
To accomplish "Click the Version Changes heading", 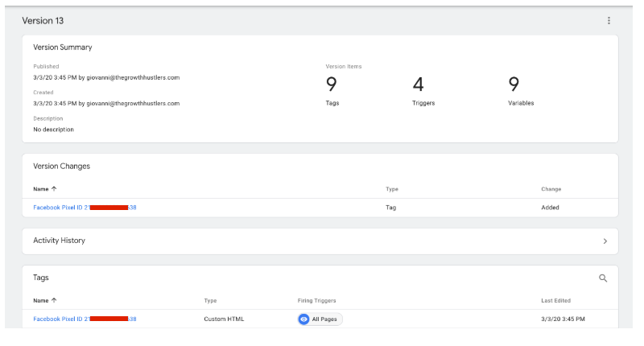I will tap(62, 167).
